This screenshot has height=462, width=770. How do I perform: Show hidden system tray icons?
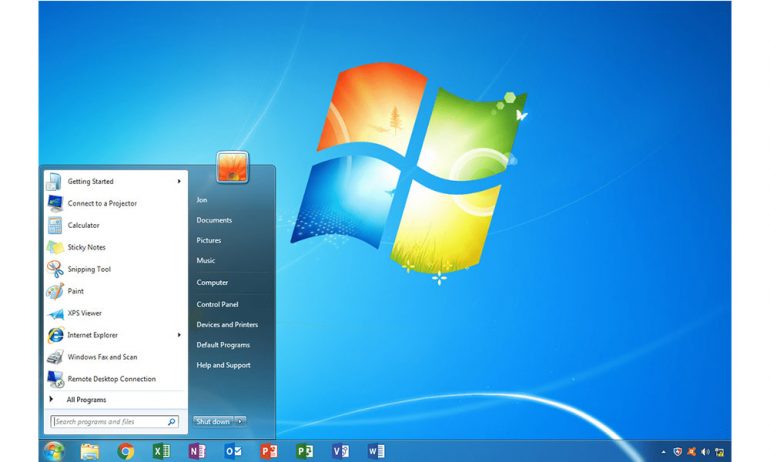click(x=663, y=452)
